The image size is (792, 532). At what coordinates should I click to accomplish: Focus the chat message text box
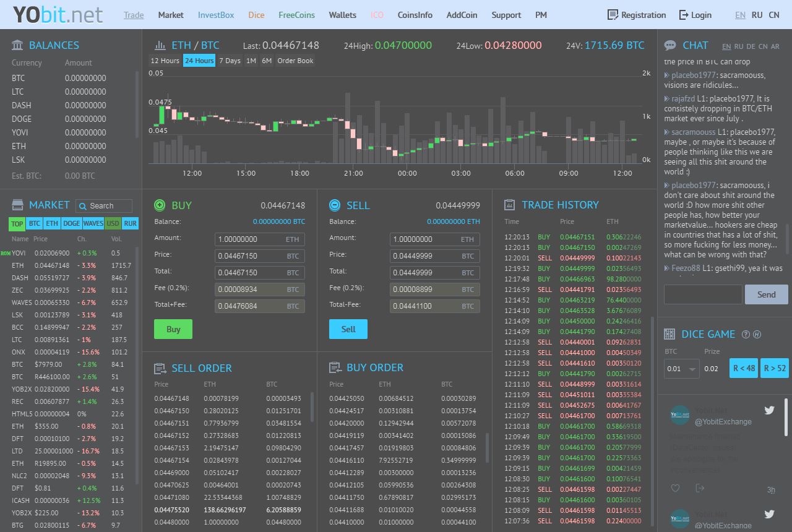[703, 294]
